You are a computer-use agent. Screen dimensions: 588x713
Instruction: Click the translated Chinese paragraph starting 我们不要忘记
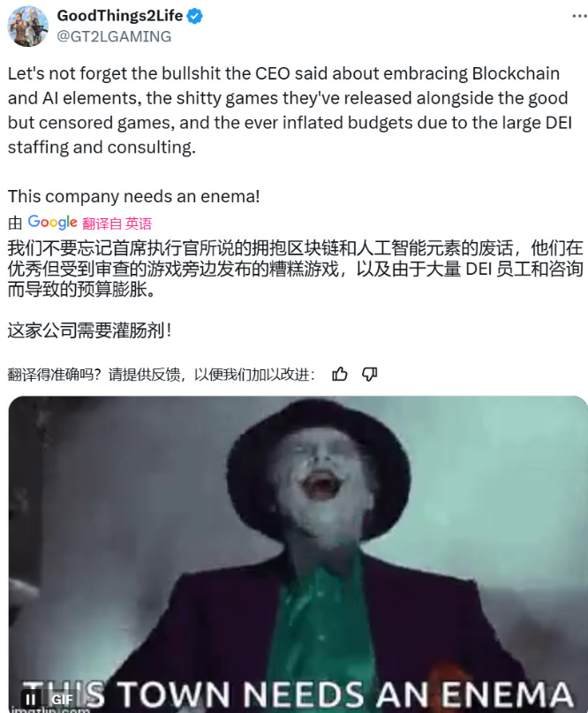tap(296, 269)
